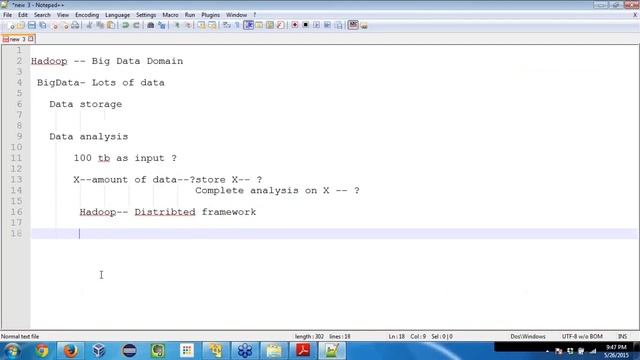Open User Defined Language dialog icon
This screenshot has height=360, width=640.
259,25
